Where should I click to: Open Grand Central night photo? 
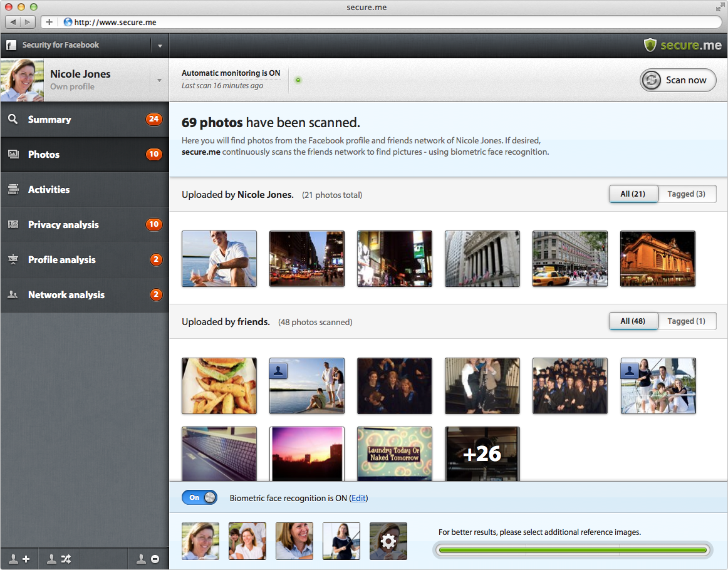point(657,259)
